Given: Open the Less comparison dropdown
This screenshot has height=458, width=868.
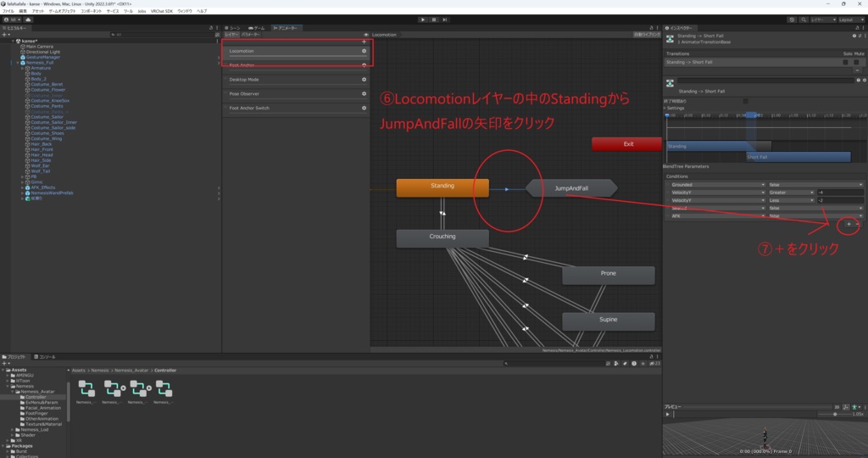Looking at the screenshot, I should coord(791,200).
